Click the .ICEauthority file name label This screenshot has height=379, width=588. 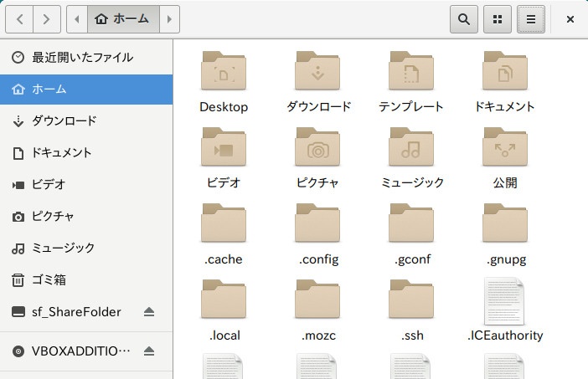(x=505, y=335)
